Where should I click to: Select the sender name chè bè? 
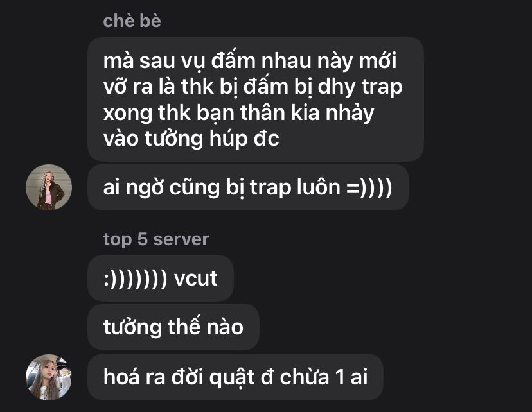(132, 21)
